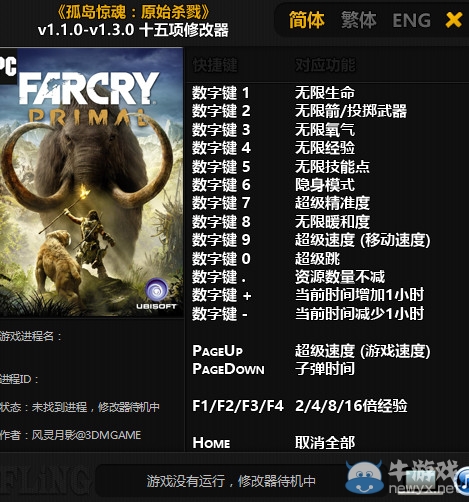Viewport: 469px width, 502px height.
Task: Select the 取消全部 option
Action: click(x=325, y=443)
